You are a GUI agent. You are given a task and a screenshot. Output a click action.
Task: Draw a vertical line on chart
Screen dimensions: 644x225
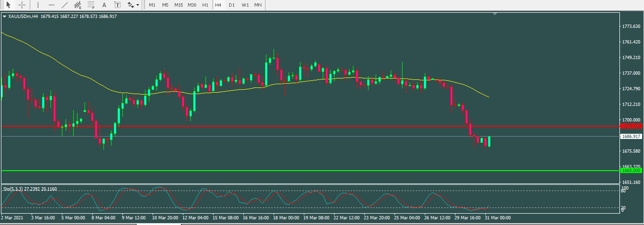point(38,5)
